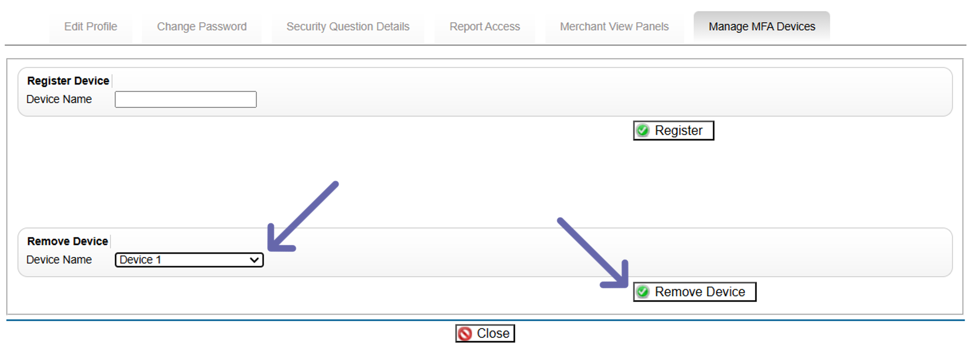This screenshot has height=355, width=980.
Task: Focus the Register Device name text field
Action: point(186,99)
